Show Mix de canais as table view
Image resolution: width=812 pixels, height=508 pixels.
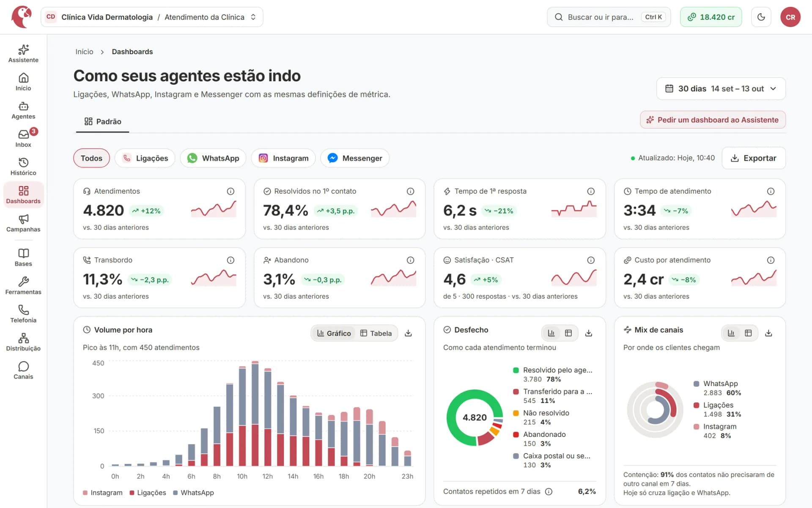click(x=748, y=333)
